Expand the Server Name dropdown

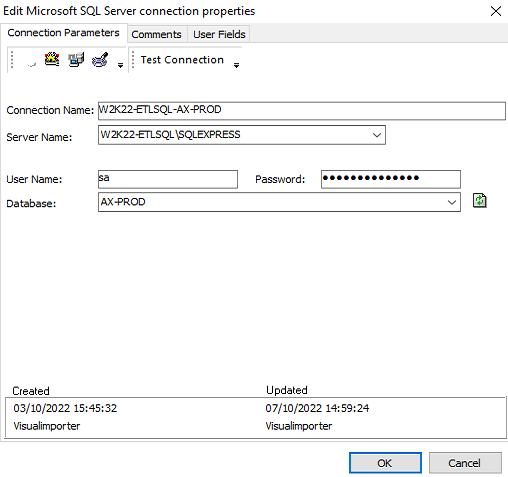coord(377,135)
